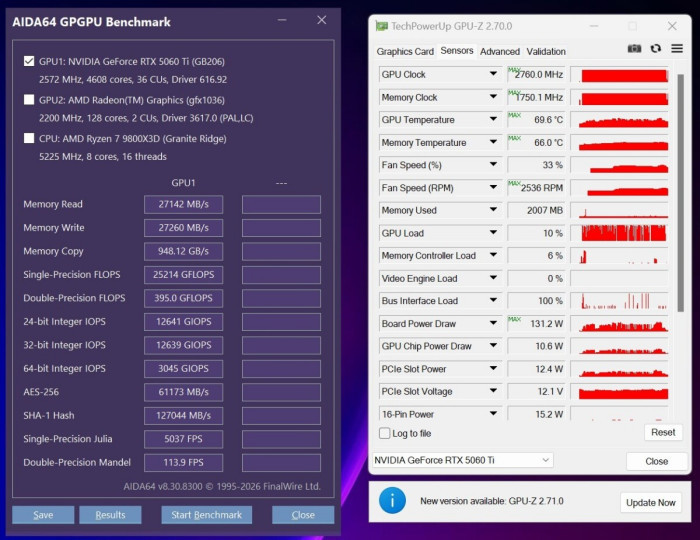Click Update Now for GPU-Z 2.71.0
The height and width of the screenshot is (540, 700).
click(650, 503)
